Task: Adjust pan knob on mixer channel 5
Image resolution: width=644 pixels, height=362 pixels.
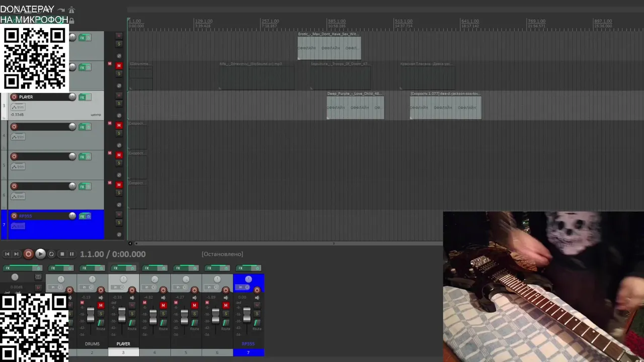Action: pyautogui.click(x=186, y=280)
